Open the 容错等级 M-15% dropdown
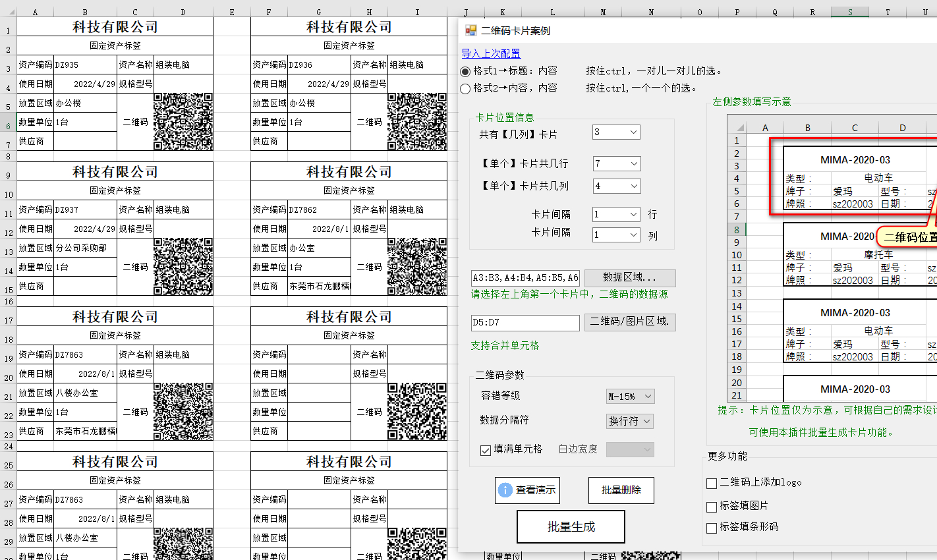Viewport: 937px width, 560px height. click(630, 396)
